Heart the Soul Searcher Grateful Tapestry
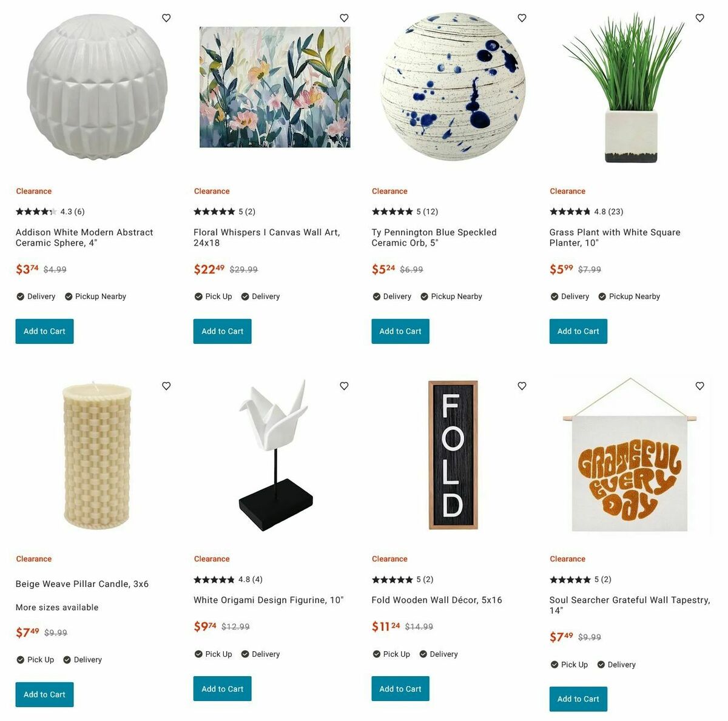Image resolution: width=728 pixels, height=721 pixels. 699,386
